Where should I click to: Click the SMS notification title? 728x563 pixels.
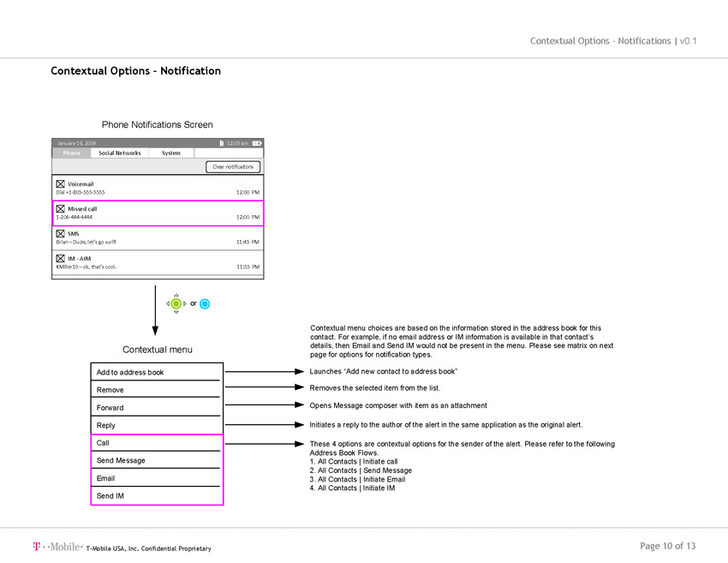[x=74, y=234]
